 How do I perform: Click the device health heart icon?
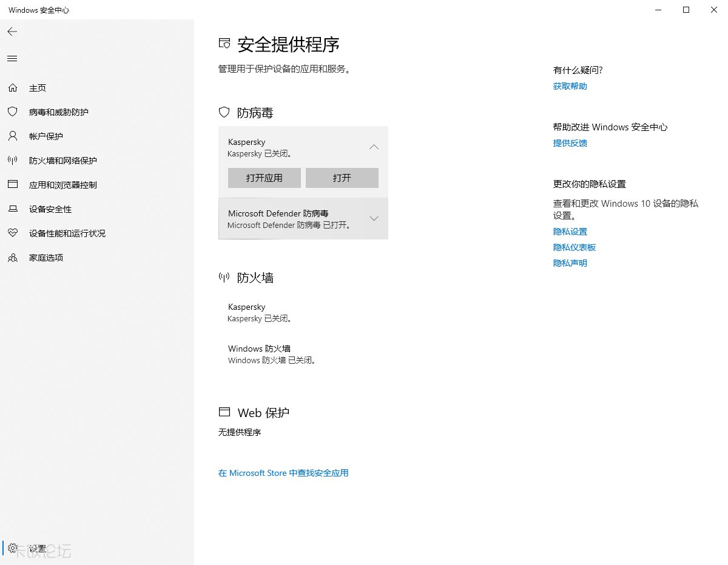[x=12, y=233]
